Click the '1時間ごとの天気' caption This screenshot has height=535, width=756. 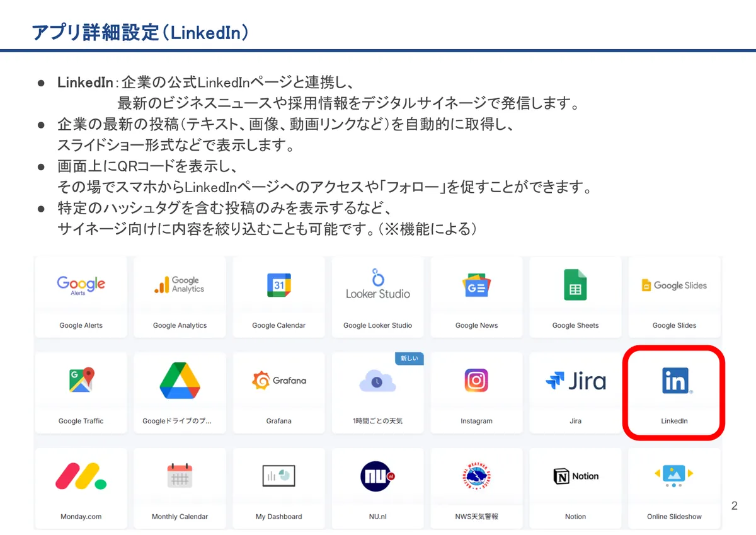377,421
